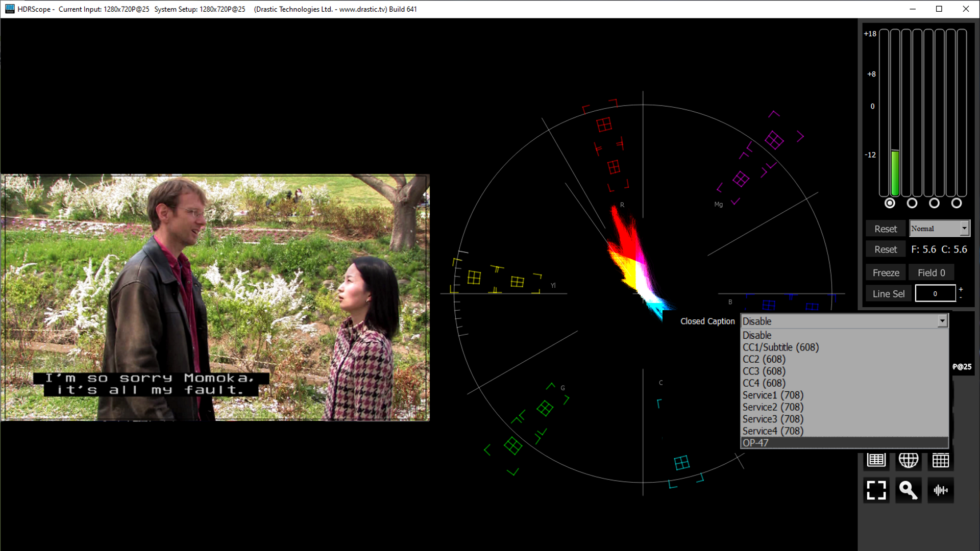Screen dimensions: 980x551
Task: Choose OP-47 caption option
Action: coord(844,443)
